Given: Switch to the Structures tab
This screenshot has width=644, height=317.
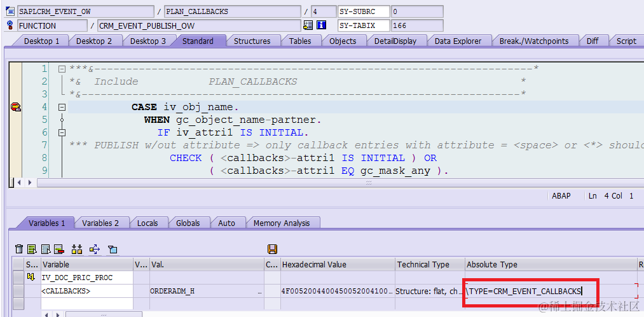Looking at the screenshot, I should 252,41.
